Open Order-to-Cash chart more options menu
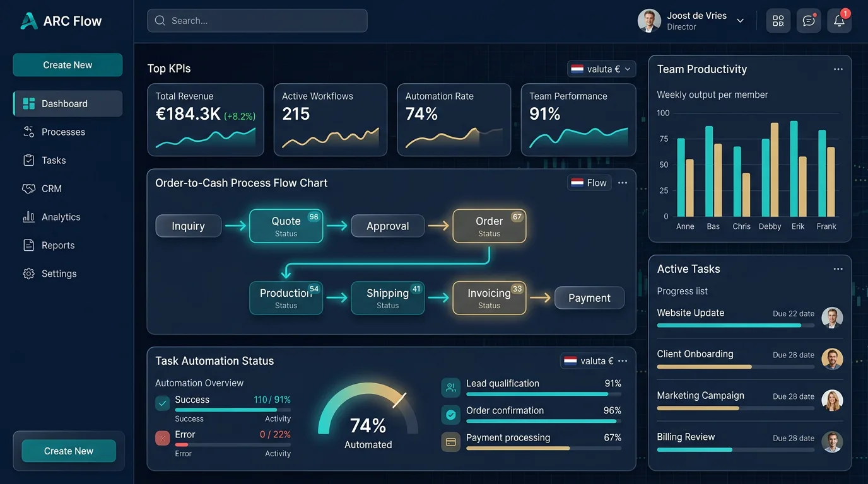Viewport: 868px width, 484px height. (623, 183)
